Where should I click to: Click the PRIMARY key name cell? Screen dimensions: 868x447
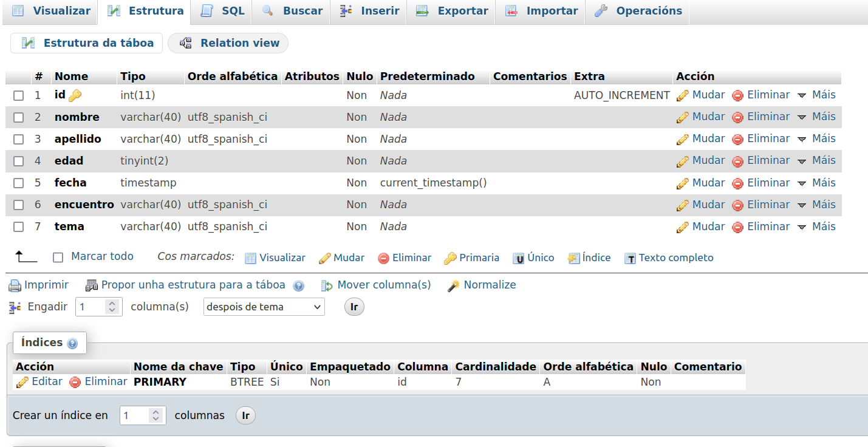(160, 382)
